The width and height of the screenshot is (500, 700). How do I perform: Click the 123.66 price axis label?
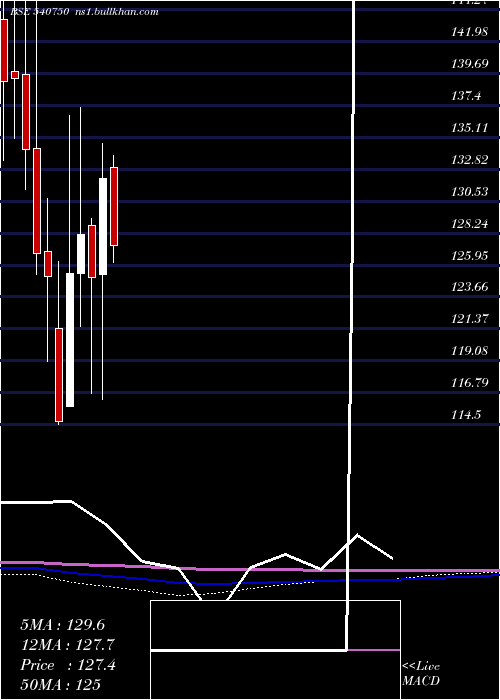coord(469,287)
